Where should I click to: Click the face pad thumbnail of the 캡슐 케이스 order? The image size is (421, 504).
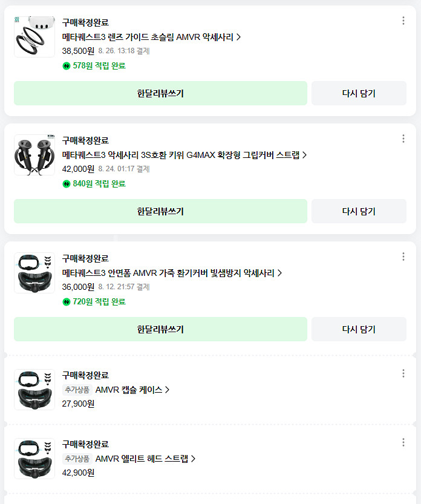pos(34,390)
